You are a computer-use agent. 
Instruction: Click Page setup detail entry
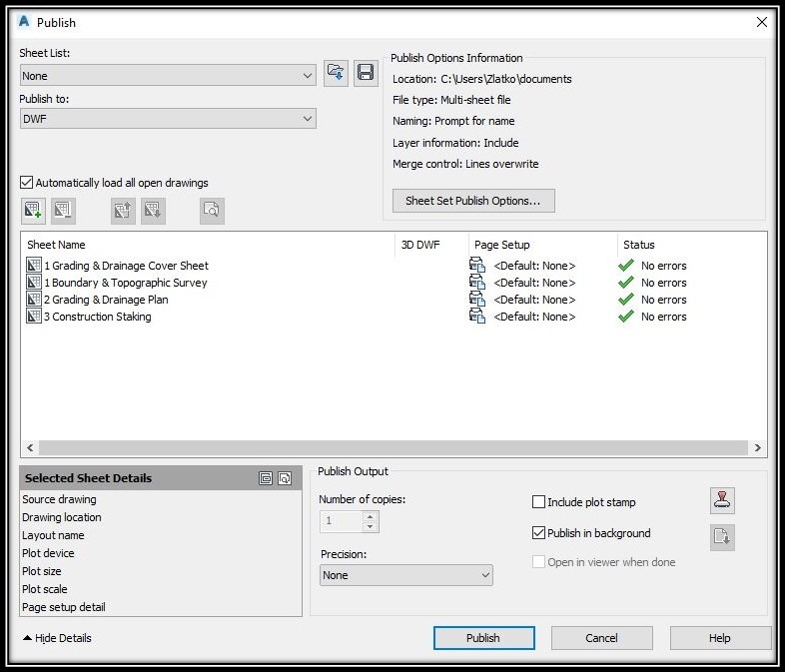[64, 607]
